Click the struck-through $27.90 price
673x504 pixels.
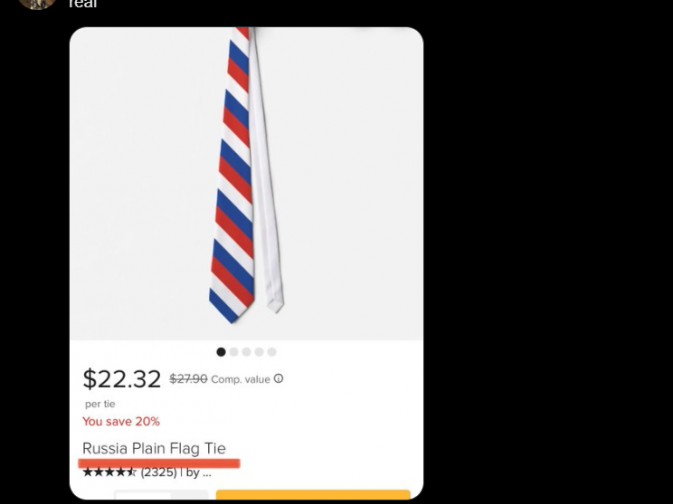click(x=188, y=379)
